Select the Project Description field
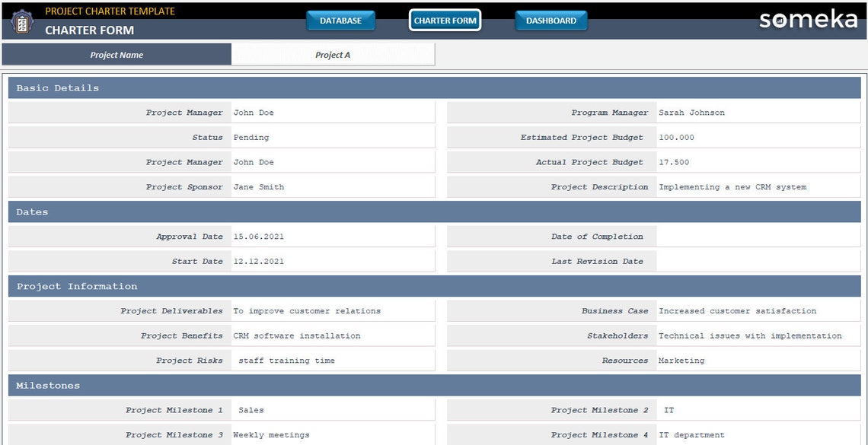 (x=758, y=186)
